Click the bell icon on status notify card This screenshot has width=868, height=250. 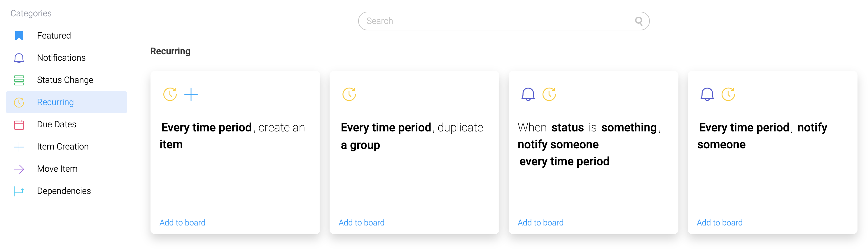[528, 94]
